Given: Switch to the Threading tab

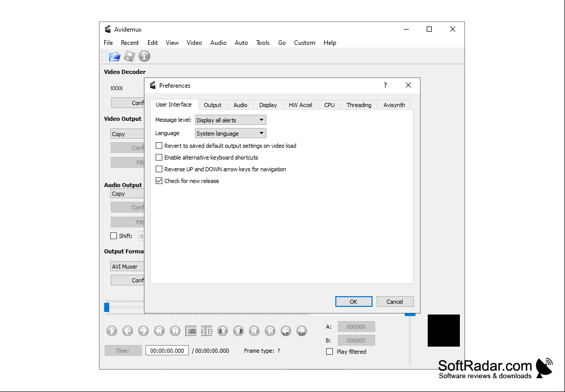Looking at the screenshot, I should tap(359, 104).
